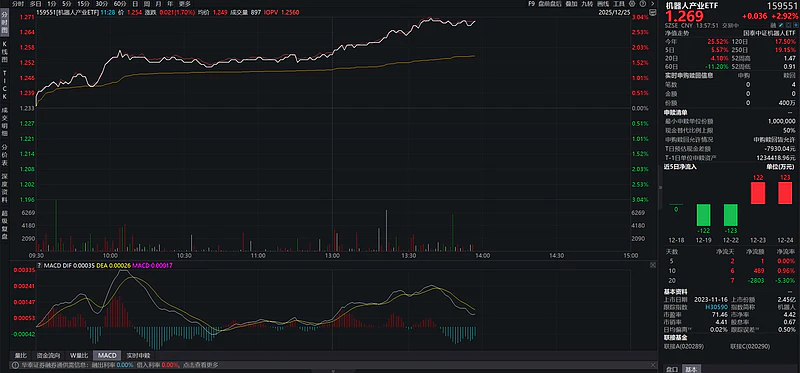Collapse side panel with chevron arrow
The image size is (800, 373).
[x=653, y=4]
